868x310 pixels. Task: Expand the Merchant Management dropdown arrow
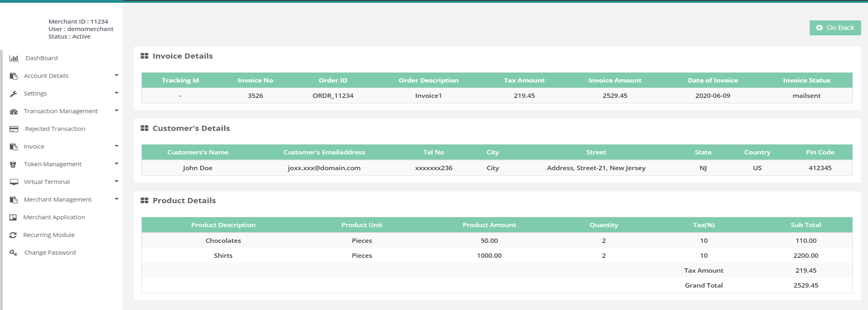(x=116, y=199)
